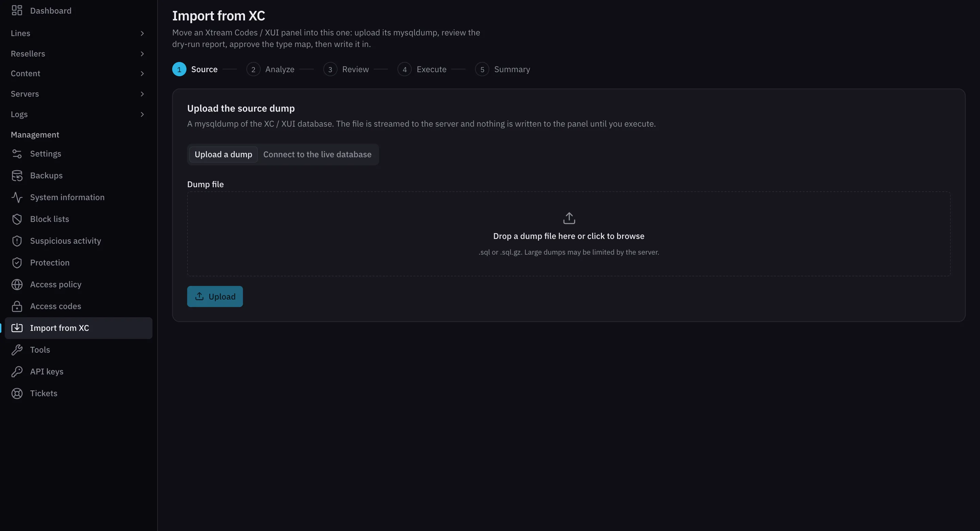Click the System information pulse icon
980x531 pixels.
tap(17, 197)
